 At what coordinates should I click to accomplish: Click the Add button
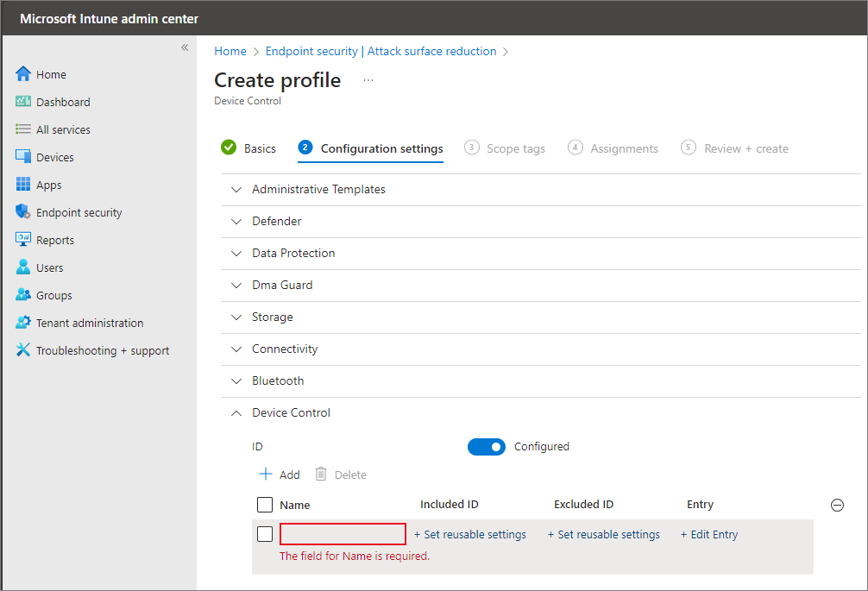tap(280, 475)
